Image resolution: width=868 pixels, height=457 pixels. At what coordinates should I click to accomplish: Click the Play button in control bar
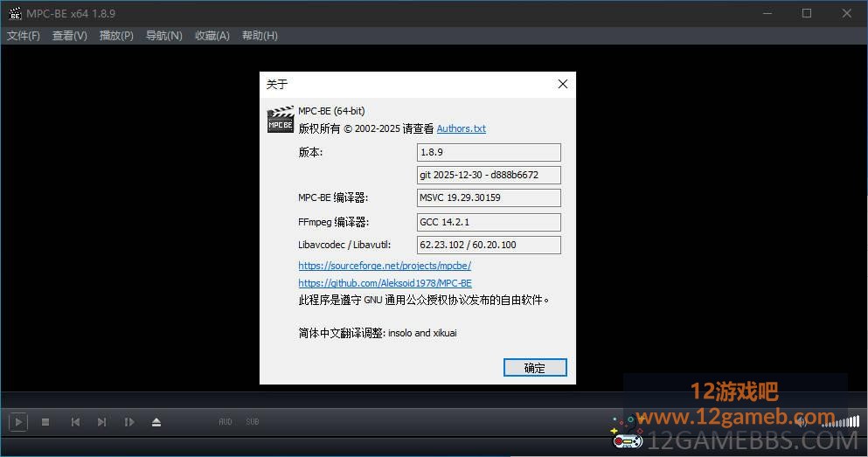pos(18,422)
